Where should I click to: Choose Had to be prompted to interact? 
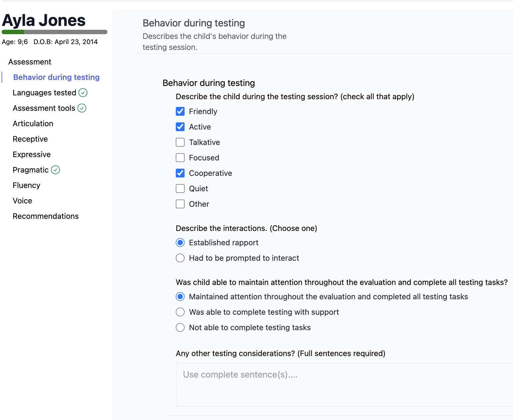pyautogui.click(x=180, y=258)
